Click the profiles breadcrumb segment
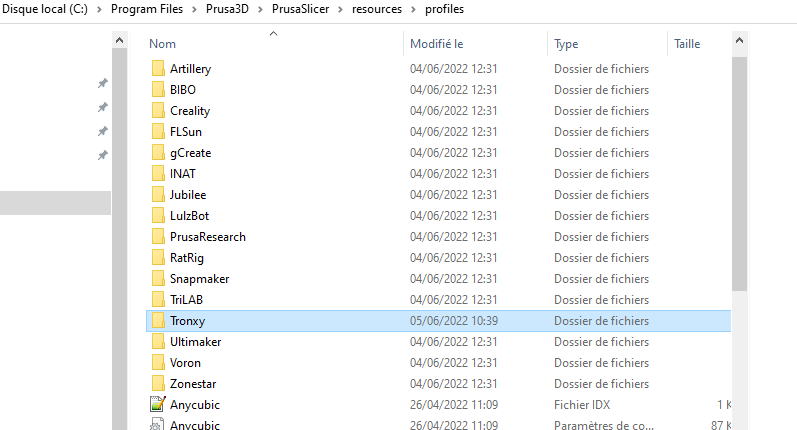797x430 pixels. coord(444,9)
